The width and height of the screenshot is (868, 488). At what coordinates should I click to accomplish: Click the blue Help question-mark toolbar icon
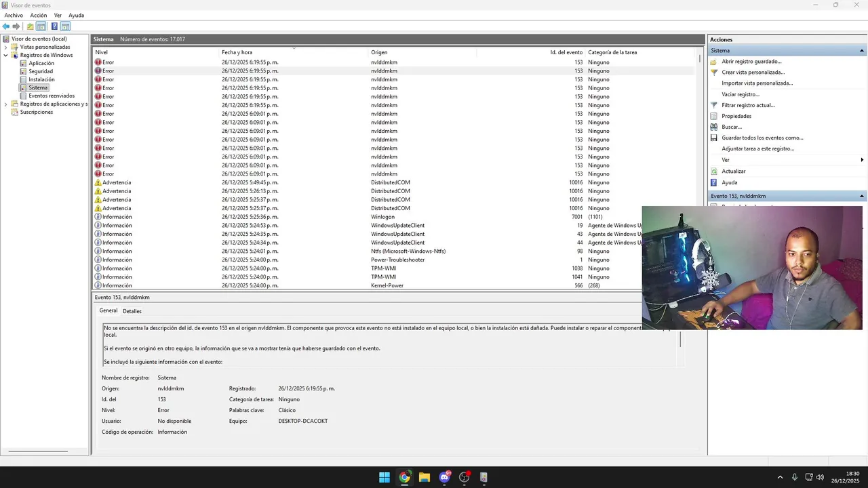tap(54, 26)
